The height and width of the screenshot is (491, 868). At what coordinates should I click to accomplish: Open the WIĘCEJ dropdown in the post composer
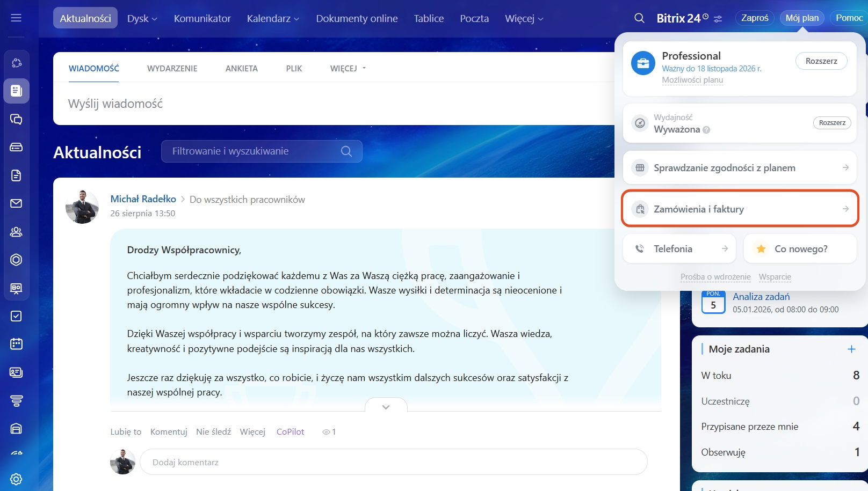pos(348,69)
